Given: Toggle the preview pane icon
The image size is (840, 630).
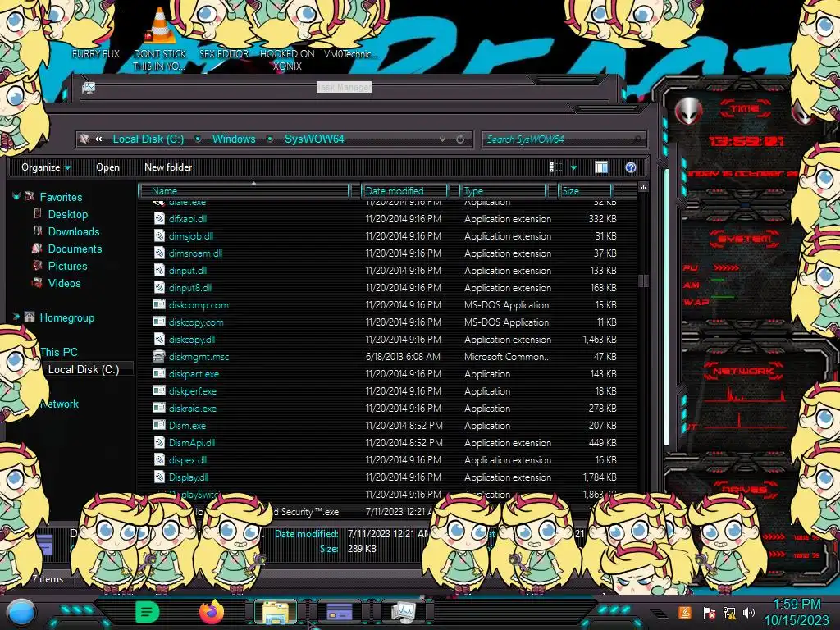Looking at the screenshot, I should 601,167.
